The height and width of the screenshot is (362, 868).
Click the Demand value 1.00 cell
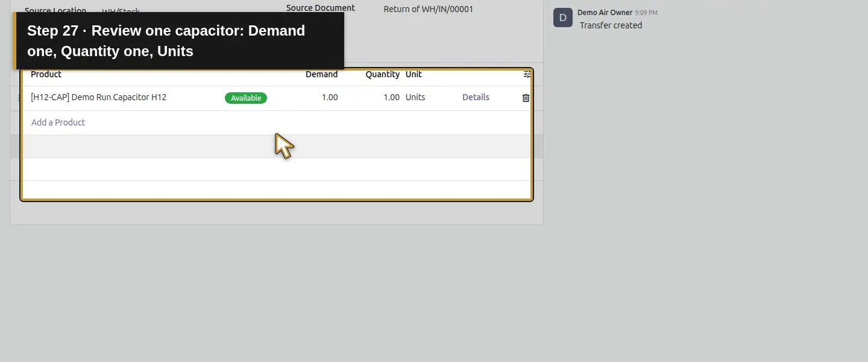coord(330,97)
